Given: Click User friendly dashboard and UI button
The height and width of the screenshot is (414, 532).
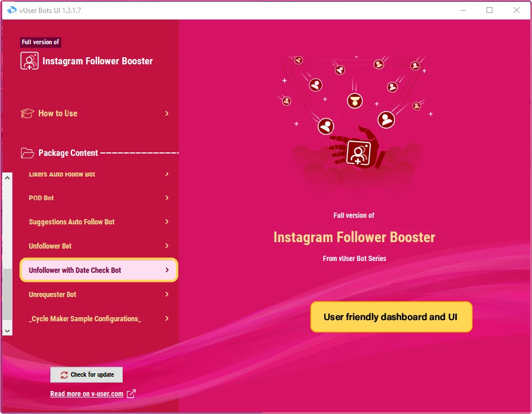Looking at the screenshot, I should coord(391,317).
